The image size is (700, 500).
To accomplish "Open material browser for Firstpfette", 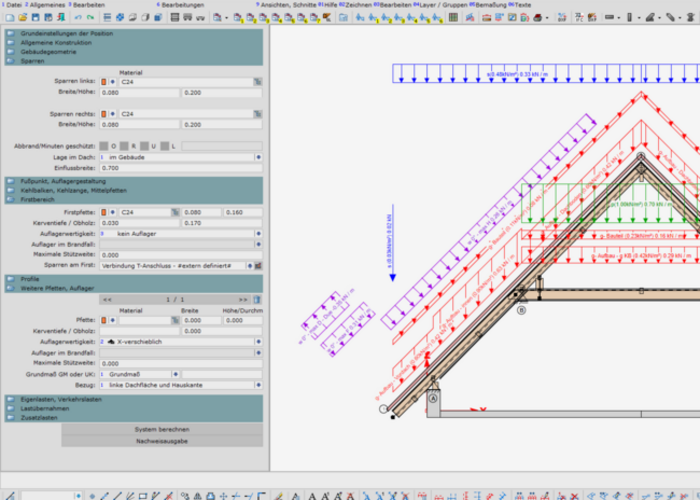I will (x=175, y=212).
